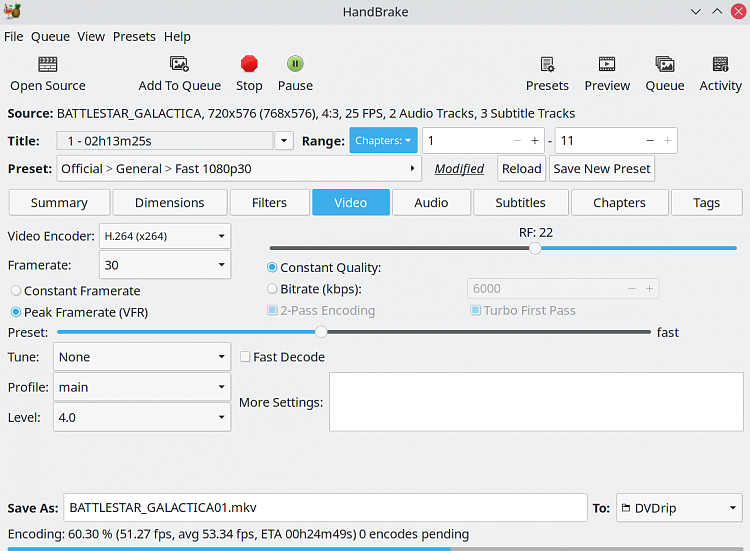Open the Help menu
The image size is (750, 551).
point(177,37)
